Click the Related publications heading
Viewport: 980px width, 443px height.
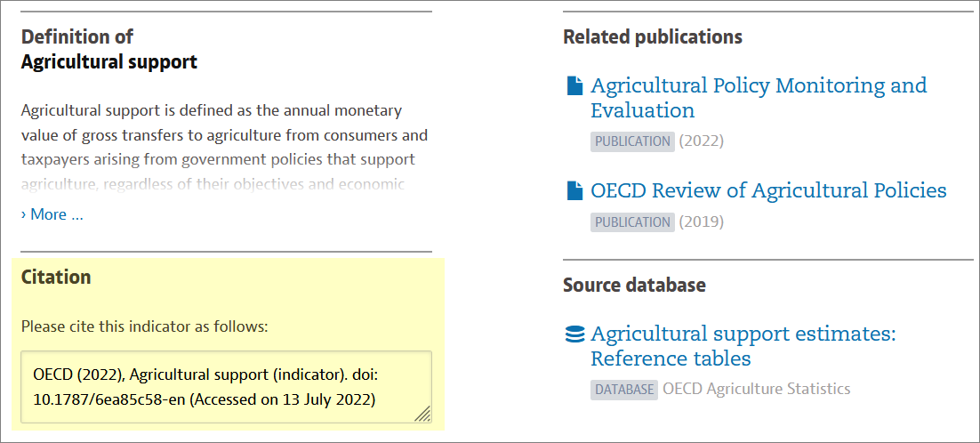tap(653, 36)
